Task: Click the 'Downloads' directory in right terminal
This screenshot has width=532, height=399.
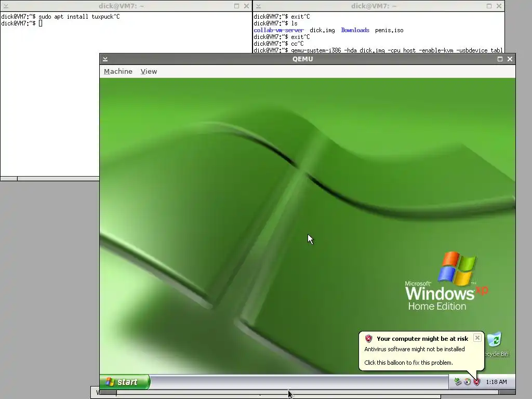Action: [355, 30]
